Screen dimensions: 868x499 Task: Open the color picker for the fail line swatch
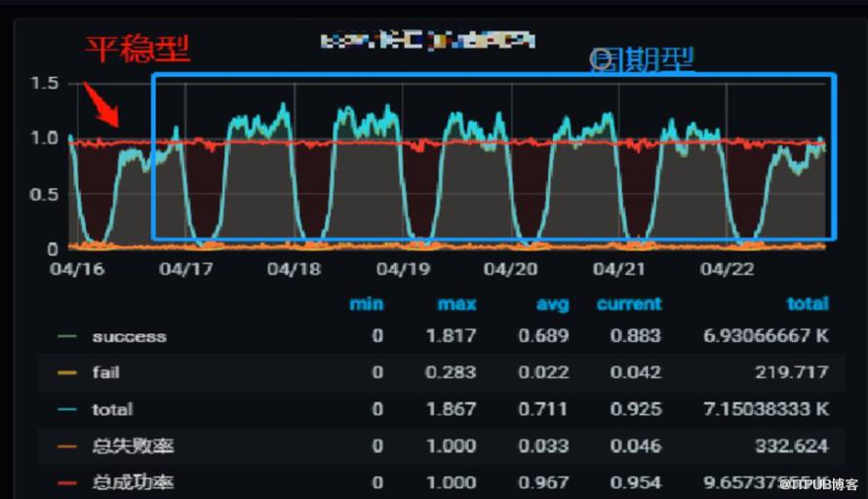tap(67, 373)
